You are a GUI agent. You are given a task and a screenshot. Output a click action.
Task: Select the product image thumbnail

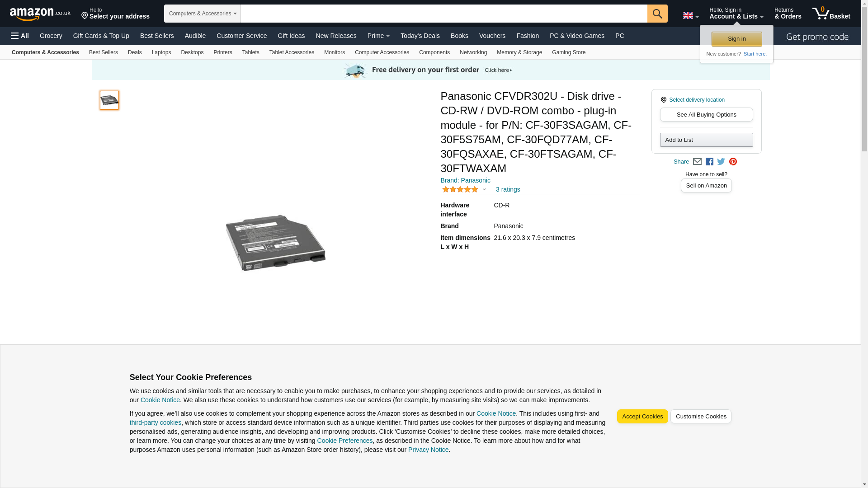coord(109,100)
